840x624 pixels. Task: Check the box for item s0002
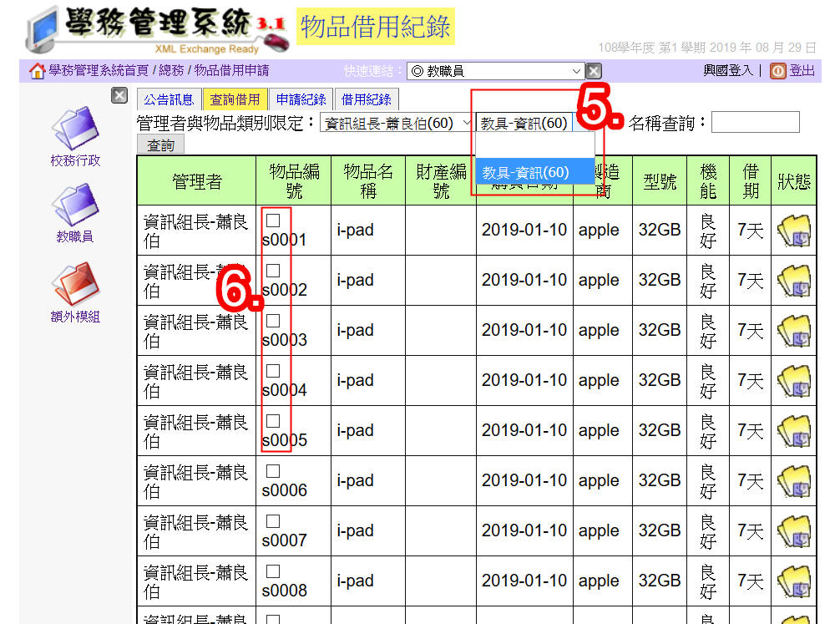tap(273, 271)
